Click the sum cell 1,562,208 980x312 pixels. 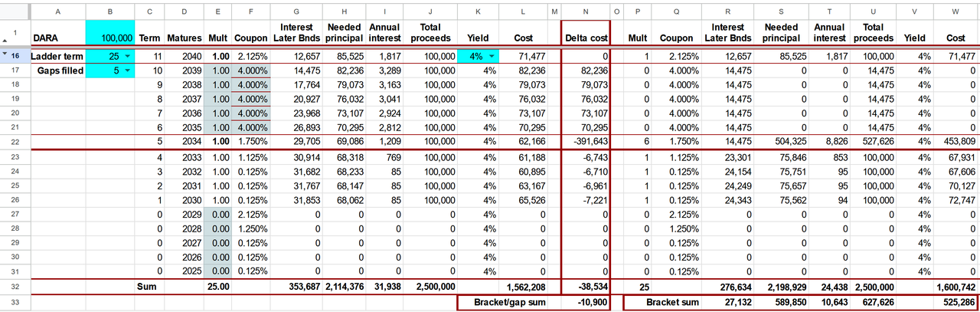click(x=523, y=287)
